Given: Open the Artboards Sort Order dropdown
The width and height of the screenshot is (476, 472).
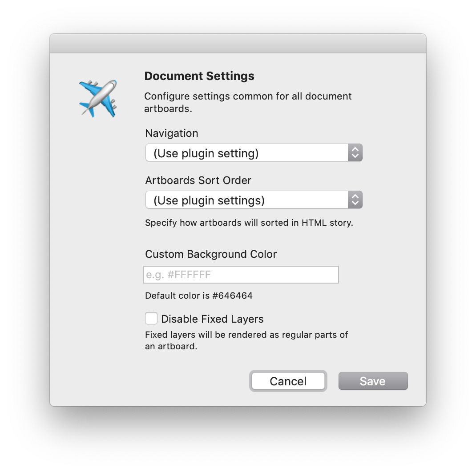Looking at the screenshot, I should [254, 200].
